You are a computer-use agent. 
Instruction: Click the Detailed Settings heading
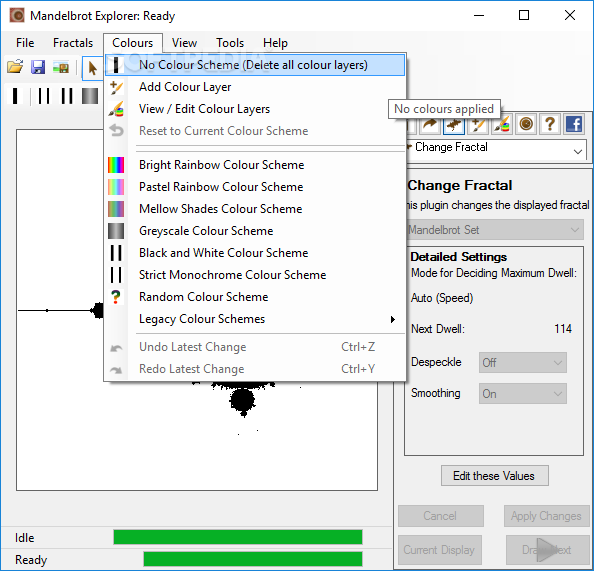coord(458,257)
